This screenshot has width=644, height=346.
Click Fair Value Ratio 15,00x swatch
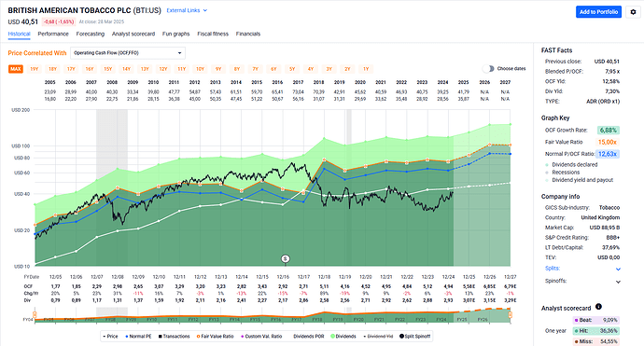[608, 142]
